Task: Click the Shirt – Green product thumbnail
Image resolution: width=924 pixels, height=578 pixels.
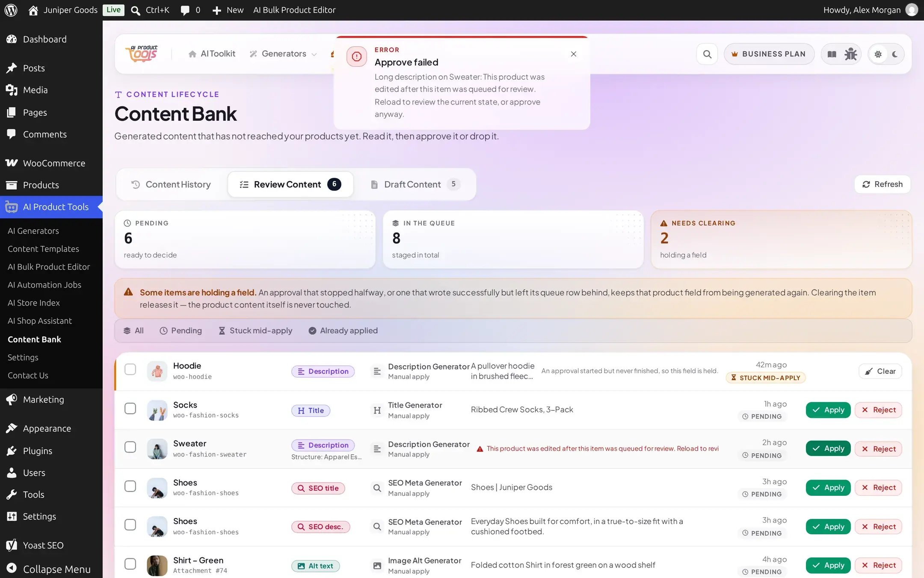Action: click(x=157, y=566)
